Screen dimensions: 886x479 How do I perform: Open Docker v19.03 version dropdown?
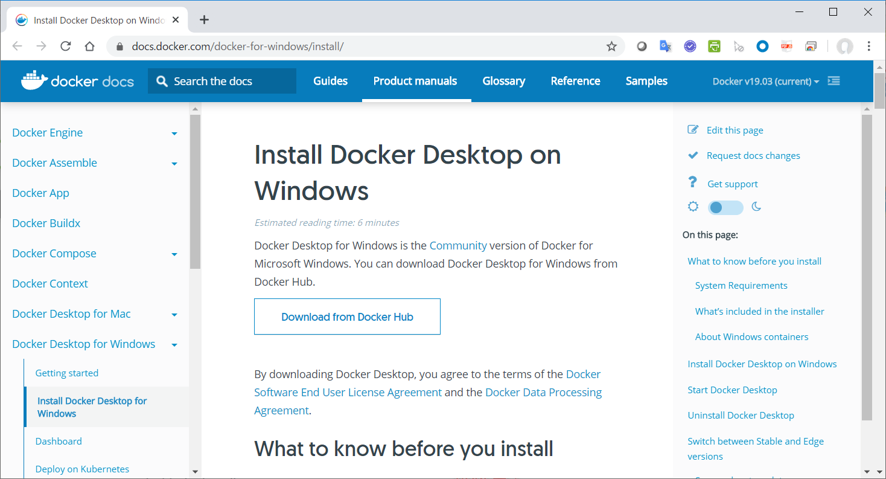(x=766, y=81)
